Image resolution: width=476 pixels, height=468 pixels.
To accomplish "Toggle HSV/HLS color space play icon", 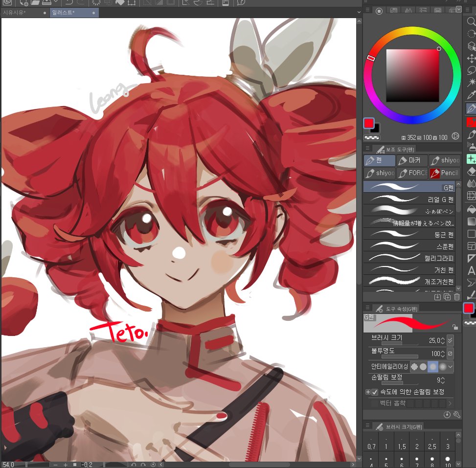I will tap(455, 136).
